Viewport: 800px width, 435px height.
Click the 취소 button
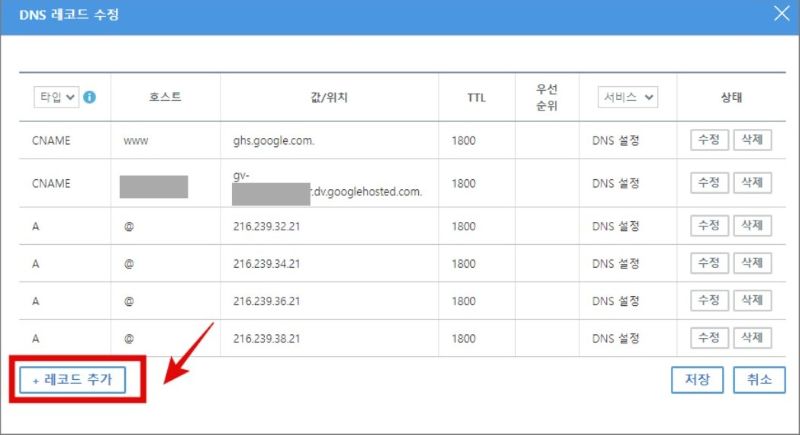pyautogui.click(x=759, y=380)
